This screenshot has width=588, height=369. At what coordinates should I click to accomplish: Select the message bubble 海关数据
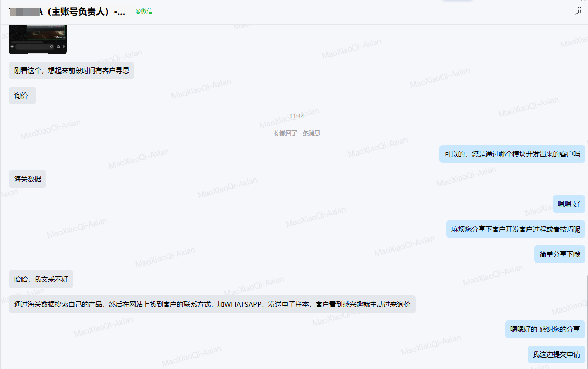(28, 179)
